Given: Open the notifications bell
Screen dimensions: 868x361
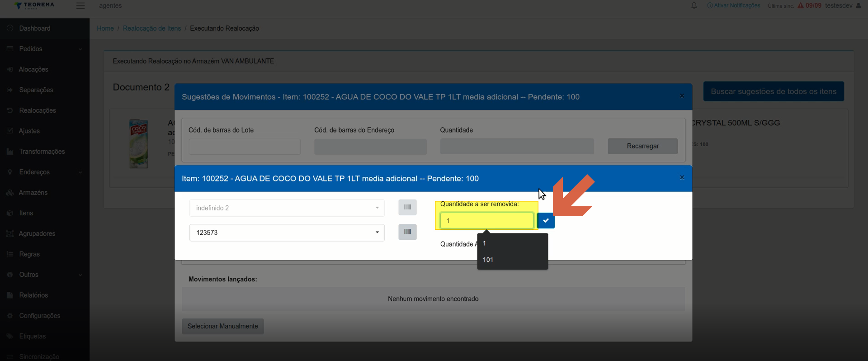Looking at the screenshot, I should (x=694, y=5).
